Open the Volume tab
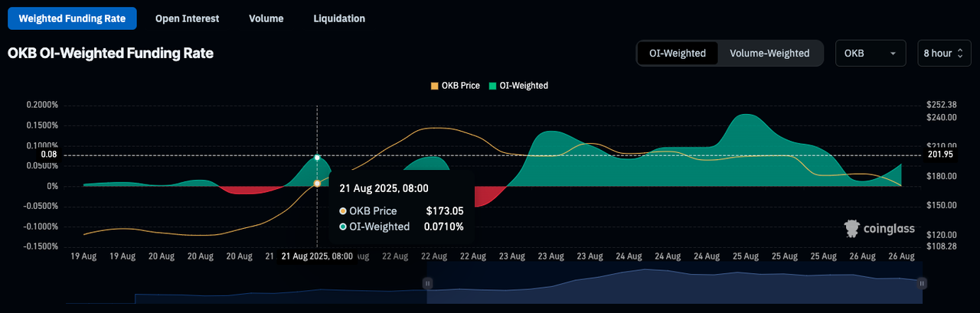The width and height of the screenshot is (980, 313). 266,18
